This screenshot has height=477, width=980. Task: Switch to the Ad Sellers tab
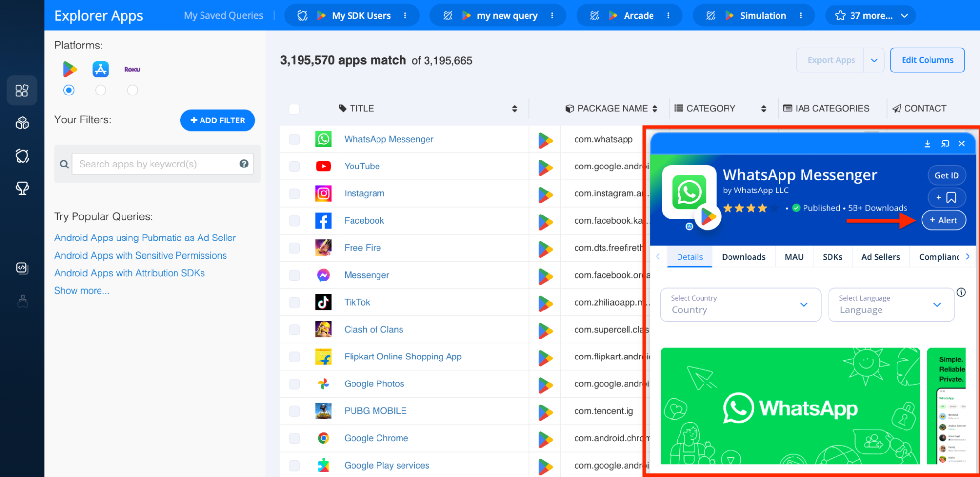[x=880, y=257]
